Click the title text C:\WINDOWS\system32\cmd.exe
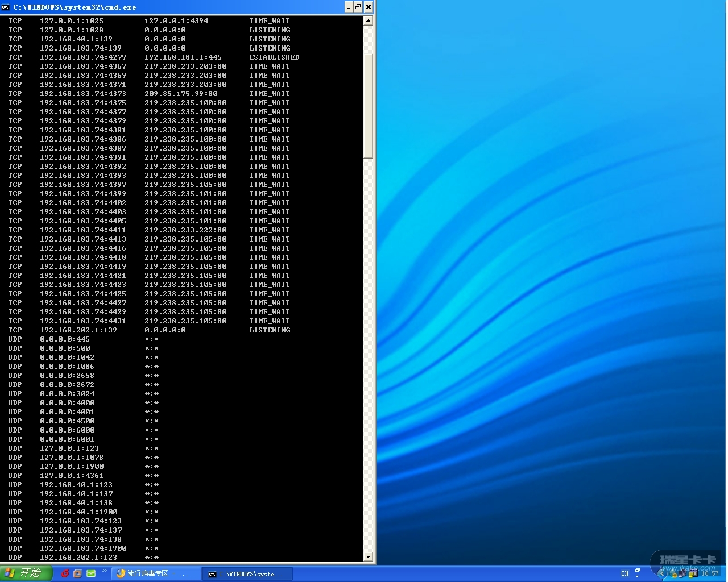The image size is (728, 582). point(75,7)
